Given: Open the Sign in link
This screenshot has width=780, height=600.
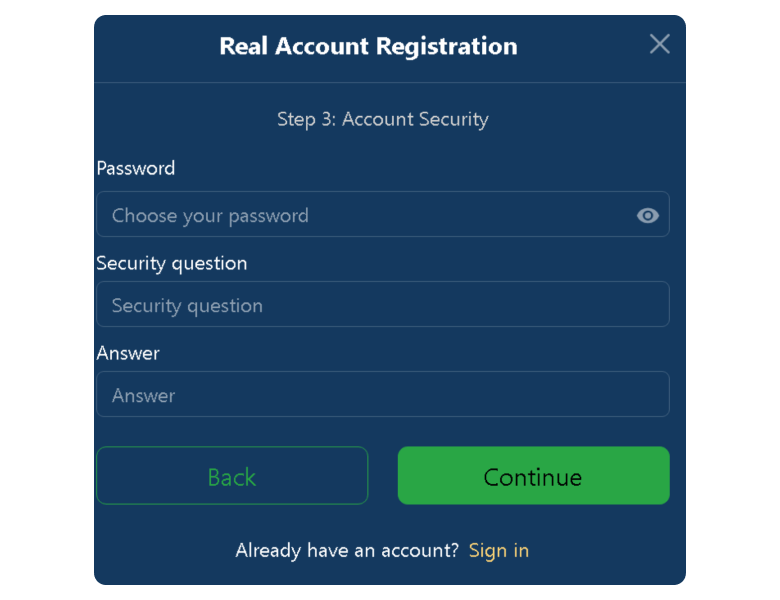Looking at the screenshot, I should tap(499, 550).
